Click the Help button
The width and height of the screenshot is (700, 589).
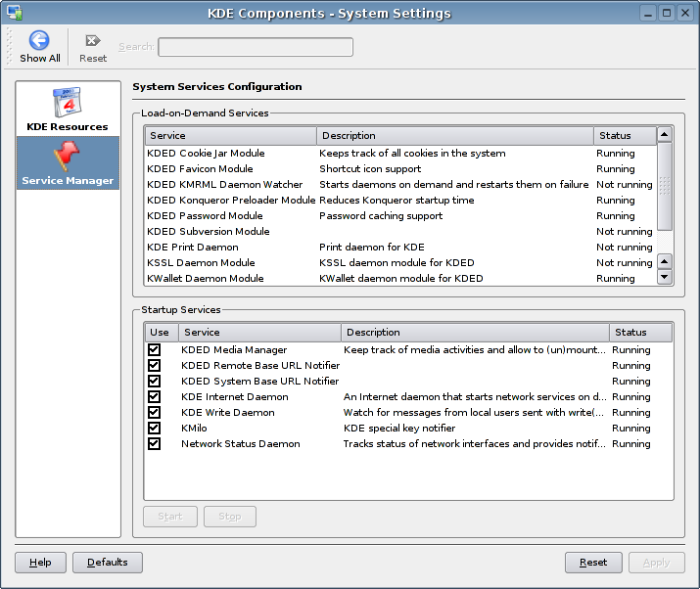coord(40,563)
